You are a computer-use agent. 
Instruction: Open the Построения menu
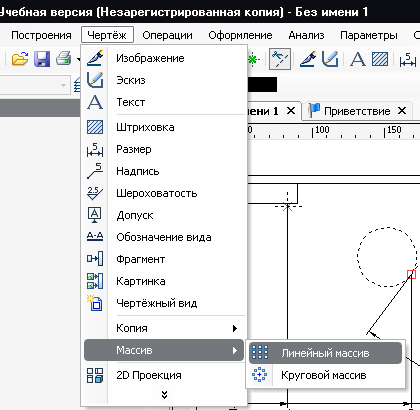(41, 35)
